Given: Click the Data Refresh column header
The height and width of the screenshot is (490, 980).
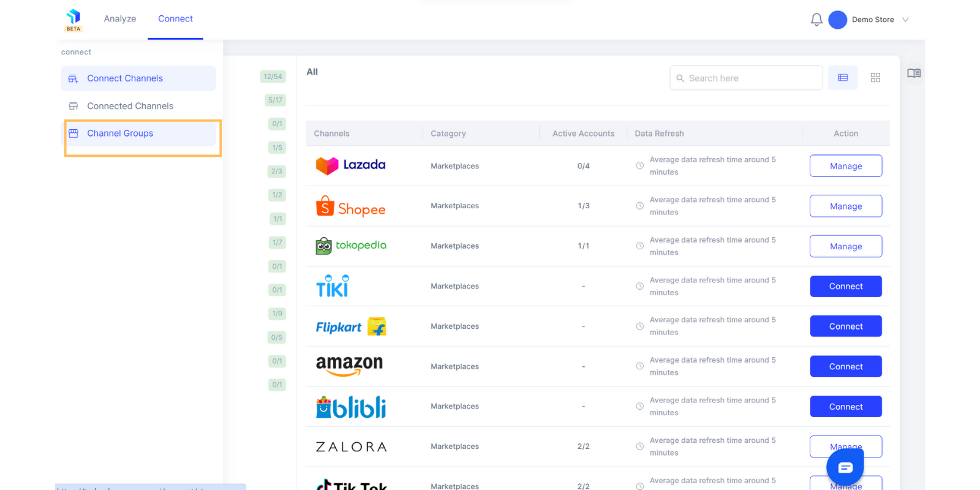Looking at the screenshot, I should tap(659, 134).
